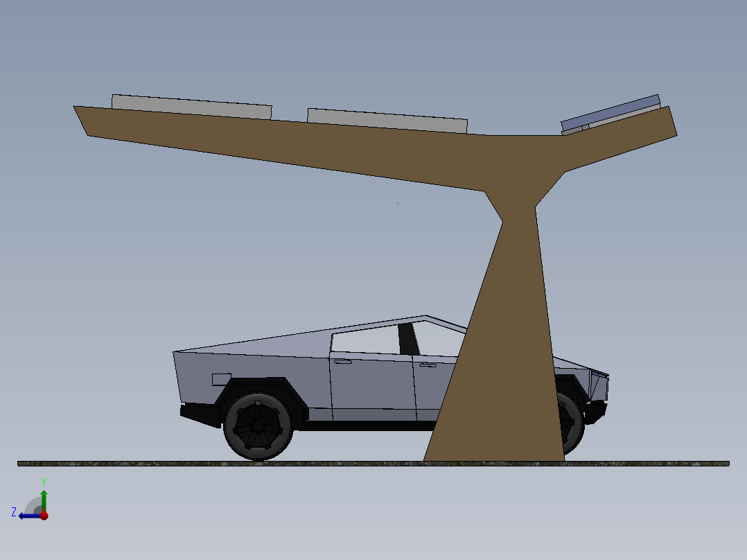747x560 pixels.
Task: Click the blue Z axis arrow of the triad
Action: pyautogui.click(x=28, y=516)
